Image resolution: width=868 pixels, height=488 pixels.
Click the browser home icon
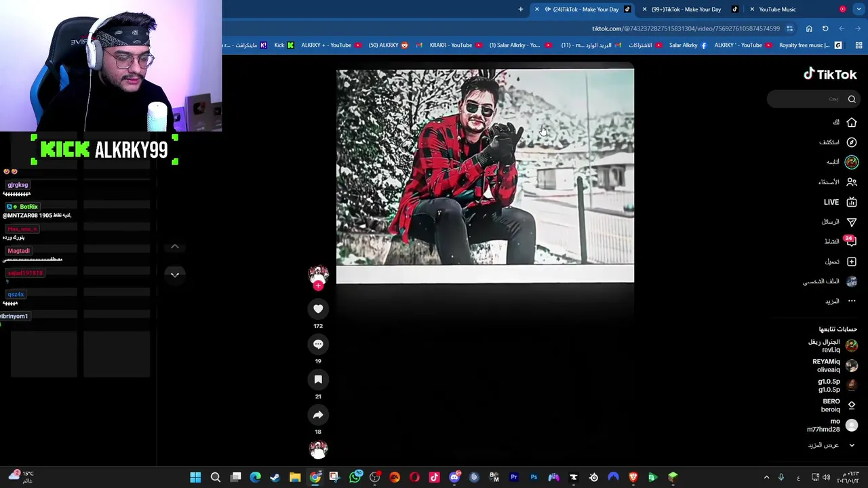[x=809, y=28]
